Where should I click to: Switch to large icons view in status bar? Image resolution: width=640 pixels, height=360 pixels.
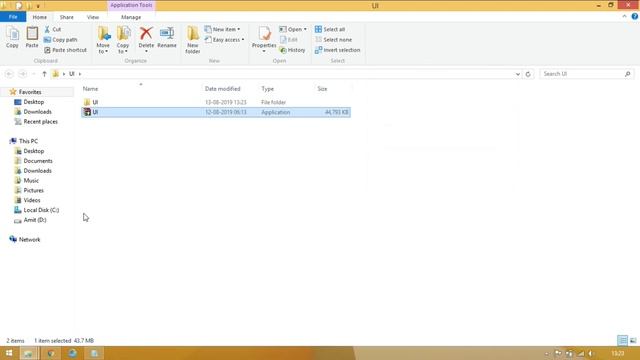pos(633,340)
